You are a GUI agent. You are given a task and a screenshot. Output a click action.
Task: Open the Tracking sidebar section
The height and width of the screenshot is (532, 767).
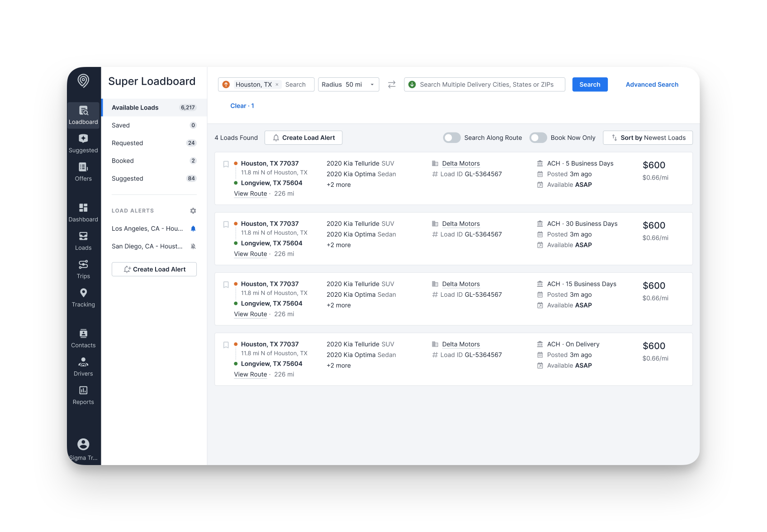pos(83,298)
